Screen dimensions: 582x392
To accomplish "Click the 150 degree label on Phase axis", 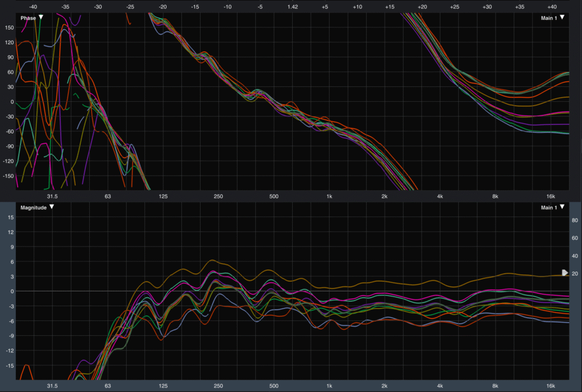I will [9, 27].
